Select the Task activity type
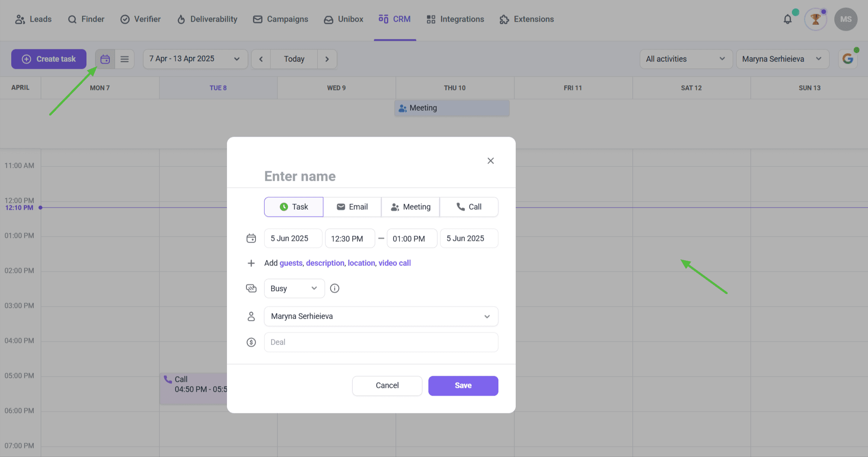The height and width of the screenshot is (457, 868). point(294,207)
